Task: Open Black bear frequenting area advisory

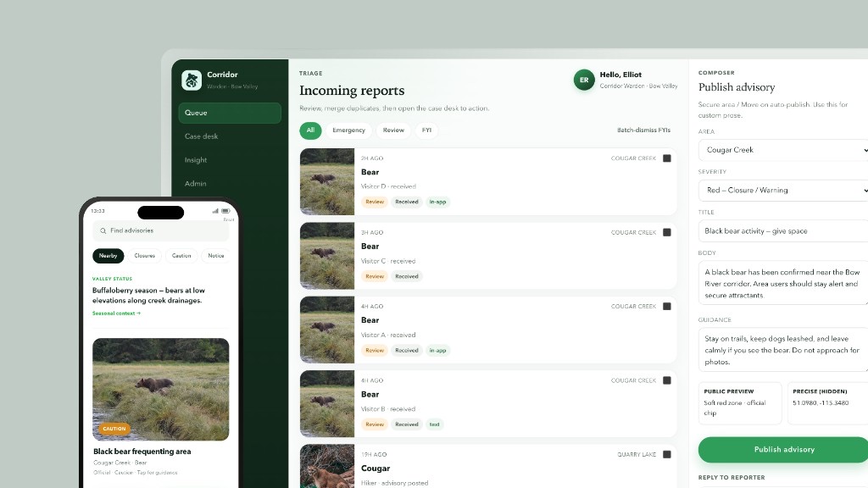Action: click(142, 452)
